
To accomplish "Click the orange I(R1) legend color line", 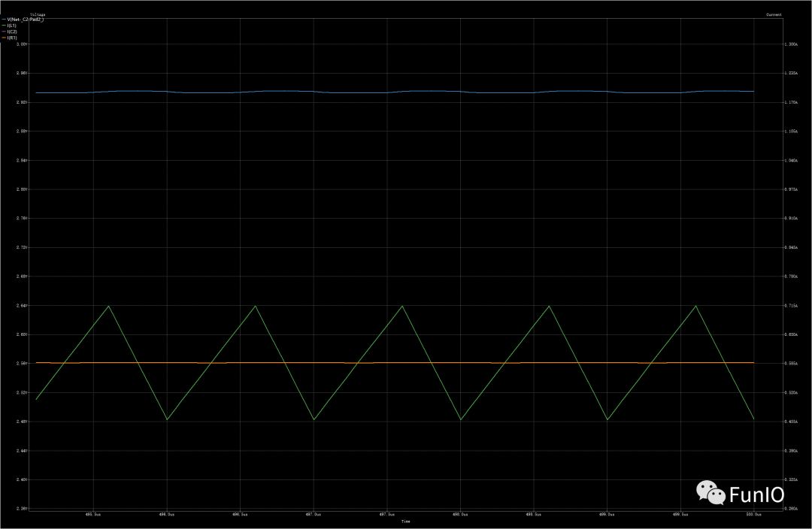I will (4, 38).
